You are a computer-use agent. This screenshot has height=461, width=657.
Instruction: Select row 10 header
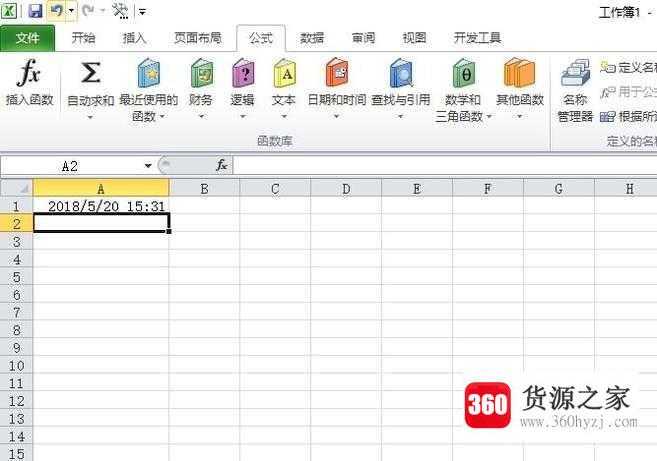[16, 366]
